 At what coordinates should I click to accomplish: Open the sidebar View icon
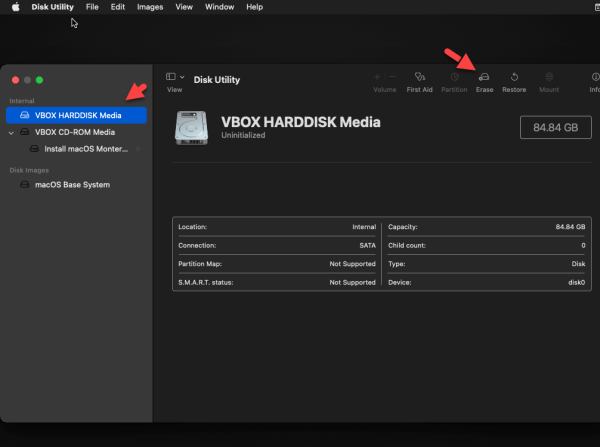click(171, 77)
